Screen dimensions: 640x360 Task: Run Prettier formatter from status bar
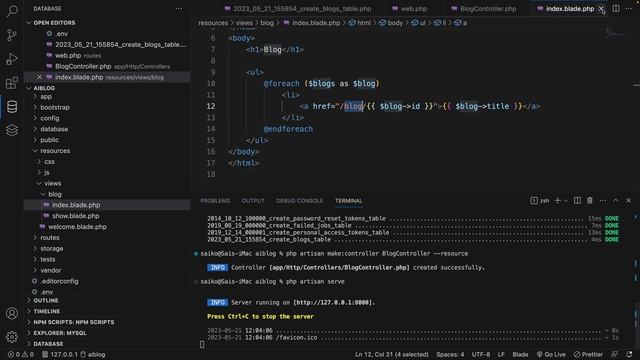[588, 354]
